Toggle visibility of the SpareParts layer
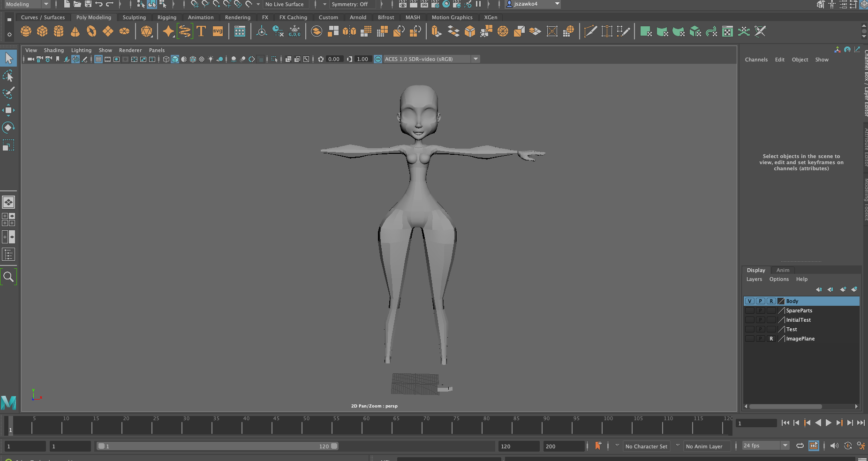Screen dimensions: 868x461 point(749,310)
